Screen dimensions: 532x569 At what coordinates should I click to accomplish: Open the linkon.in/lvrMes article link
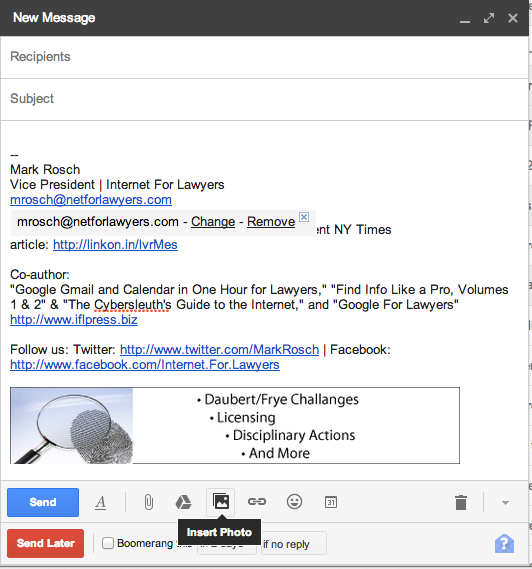coord(115,245)
